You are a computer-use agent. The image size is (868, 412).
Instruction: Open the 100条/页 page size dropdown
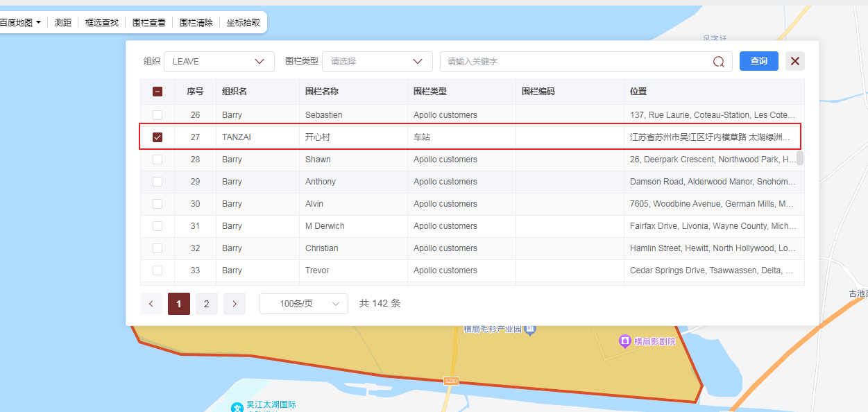(x=303, y=304)
